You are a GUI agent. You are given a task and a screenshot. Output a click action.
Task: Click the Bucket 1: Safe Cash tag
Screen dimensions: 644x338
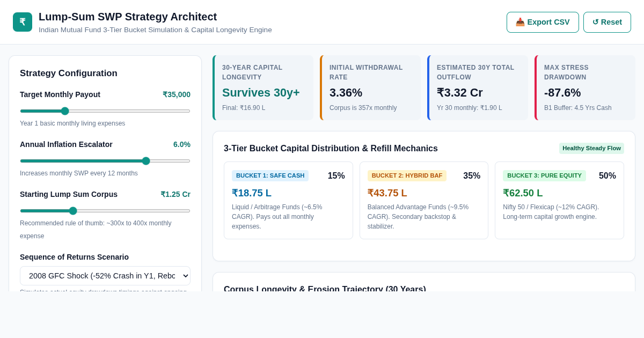(270, 175)
